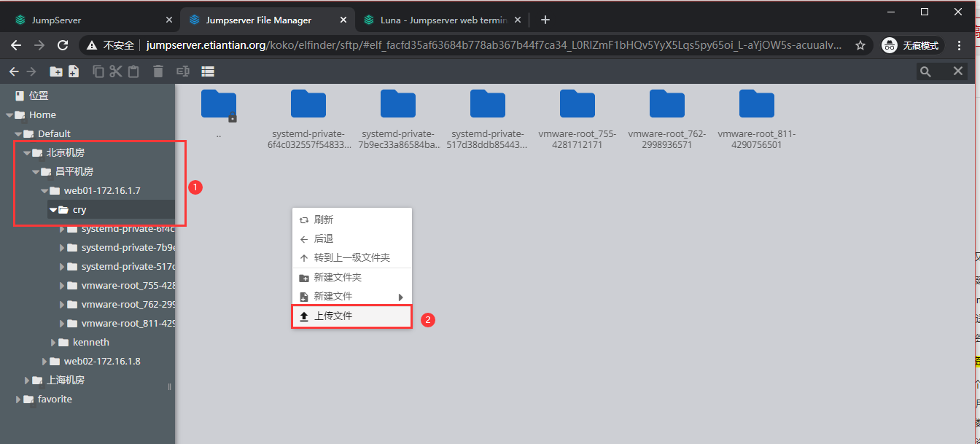Screen dimensions: 980x444
Task: Switch to list view using the toolbar icon
Action: tap(208, 71)
